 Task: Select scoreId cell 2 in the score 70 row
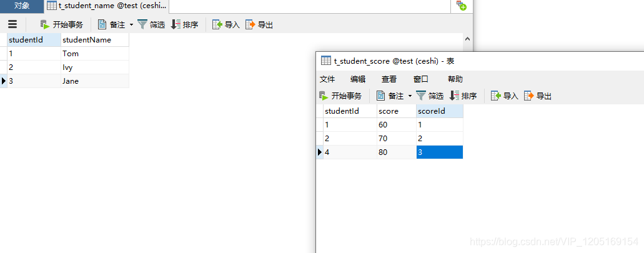tap(440, 139)
